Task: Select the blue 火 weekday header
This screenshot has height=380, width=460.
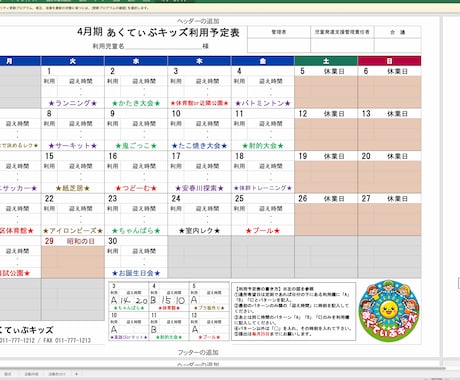Action: click(73, 61)
